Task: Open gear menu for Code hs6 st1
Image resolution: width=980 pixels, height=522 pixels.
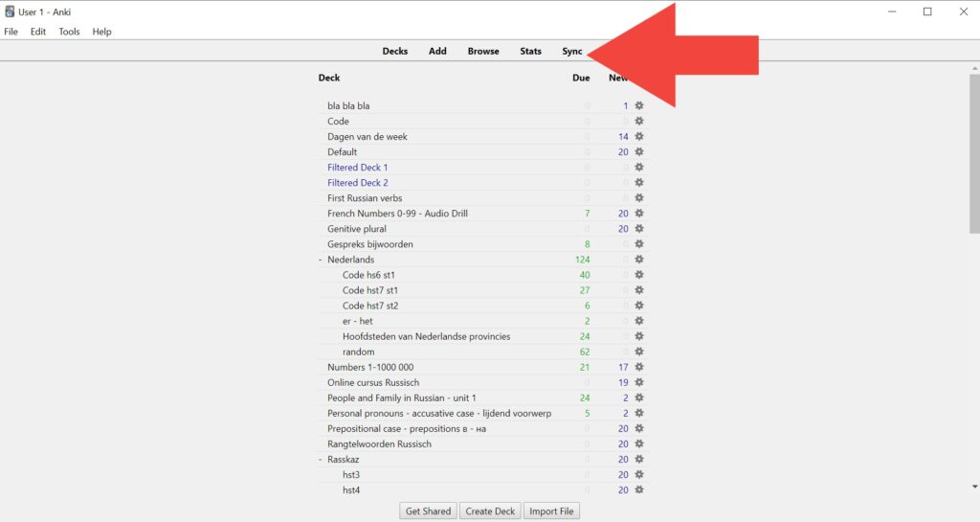Action: (x=638, y=275)
